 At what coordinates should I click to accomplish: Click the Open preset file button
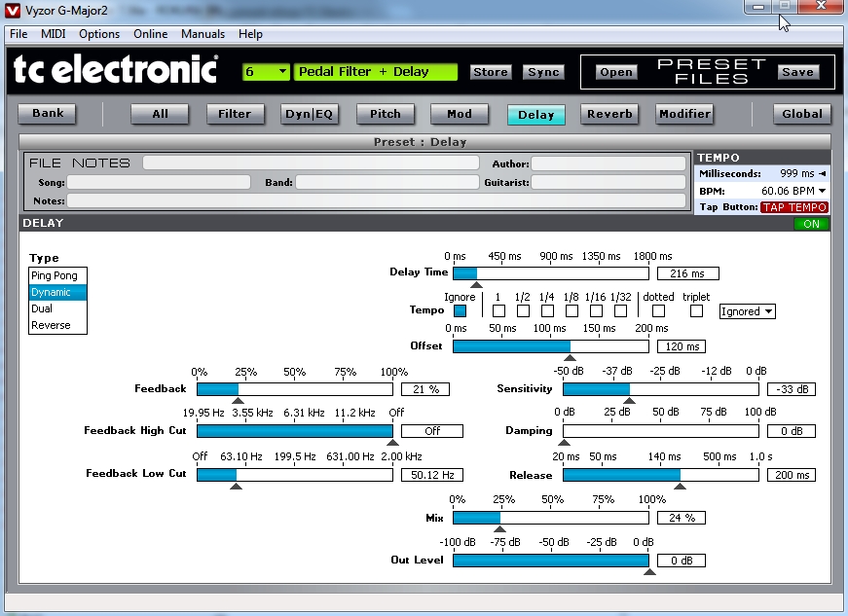pos(616,72)
